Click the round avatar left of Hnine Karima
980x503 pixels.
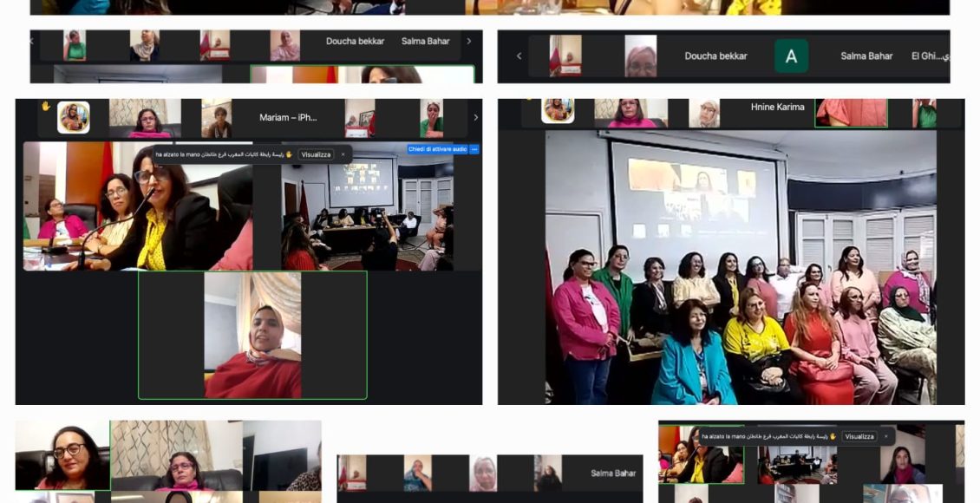558,110
